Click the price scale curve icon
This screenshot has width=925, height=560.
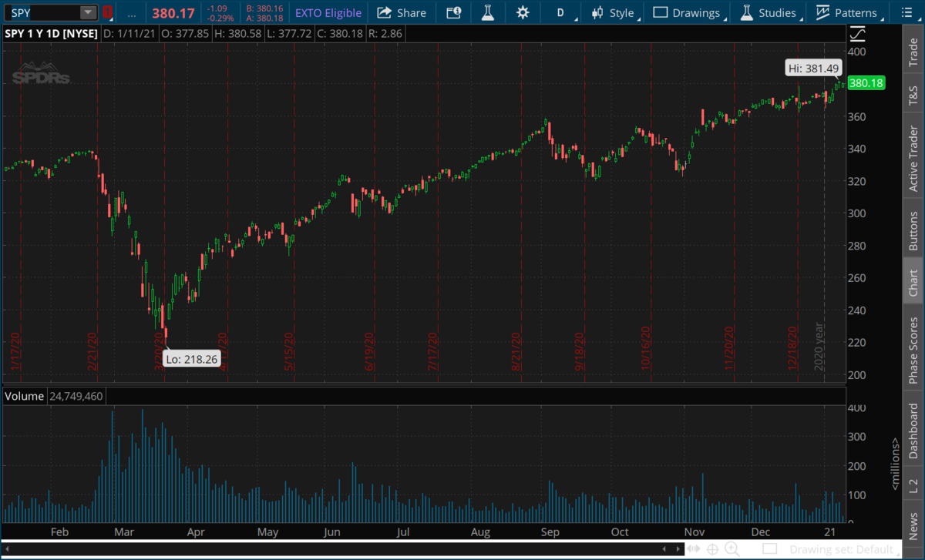(857, 35)
